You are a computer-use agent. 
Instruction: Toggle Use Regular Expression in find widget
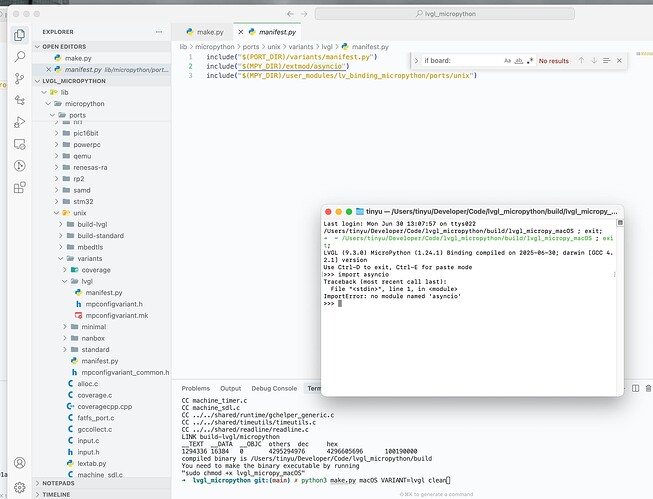[530, 61]
